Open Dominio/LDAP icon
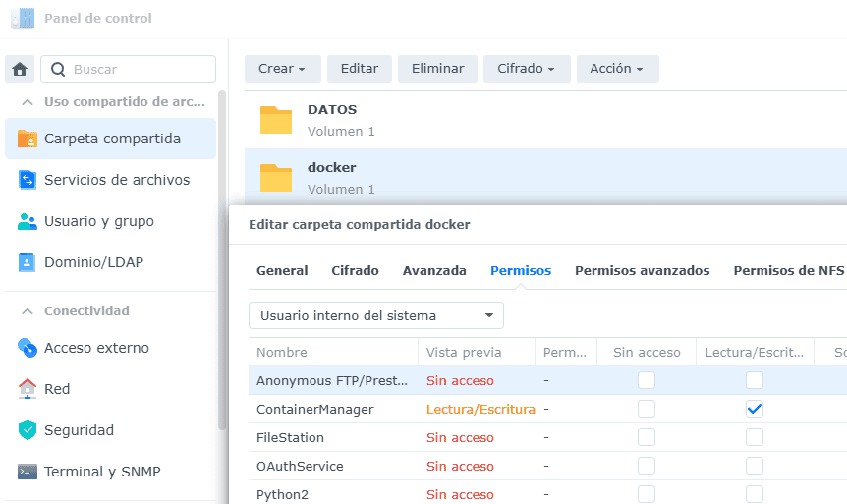 click(28, 262)
